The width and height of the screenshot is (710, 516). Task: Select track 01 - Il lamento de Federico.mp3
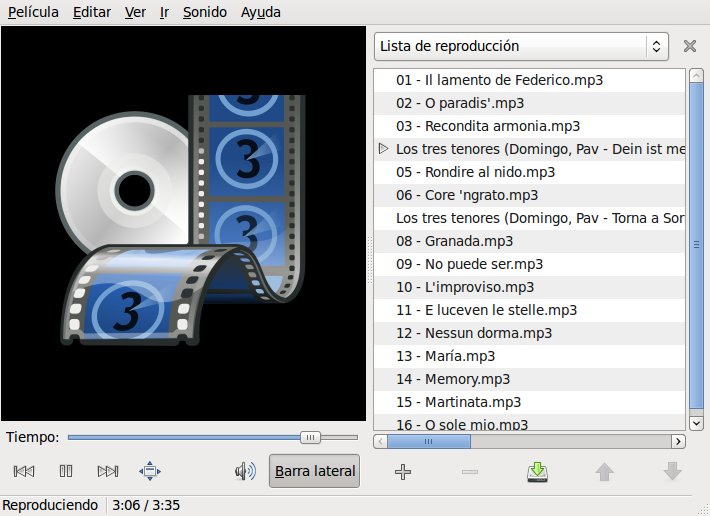pyautogui.click(x=529, y=80)
